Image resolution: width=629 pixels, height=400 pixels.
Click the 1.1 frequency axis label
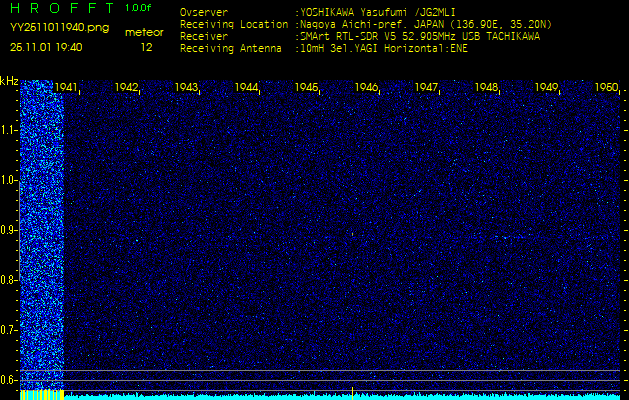(9, 130)
